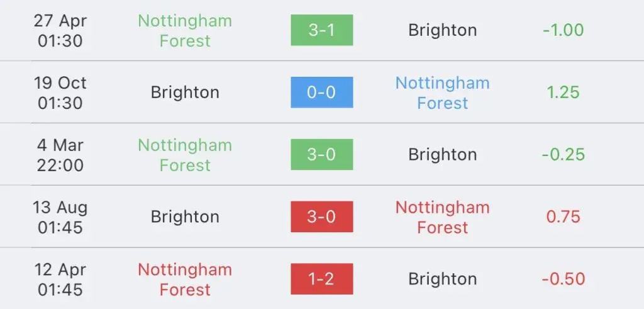The image size is (644, 309).
Task: Click the green 3-1 score badge
Action: (x=321, y=30)
